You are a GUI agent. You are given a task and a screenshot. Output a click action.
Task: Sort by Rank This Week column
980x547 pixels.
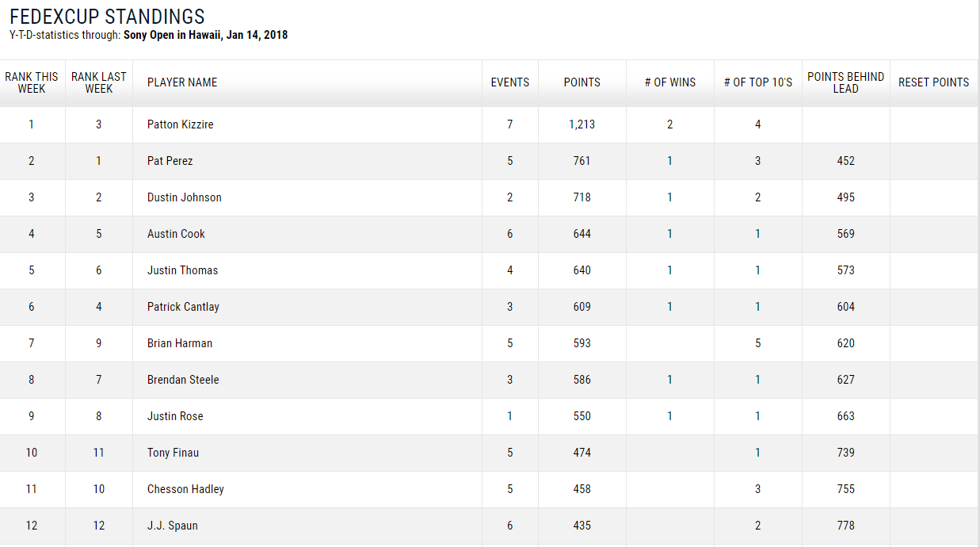coord(32,82)
